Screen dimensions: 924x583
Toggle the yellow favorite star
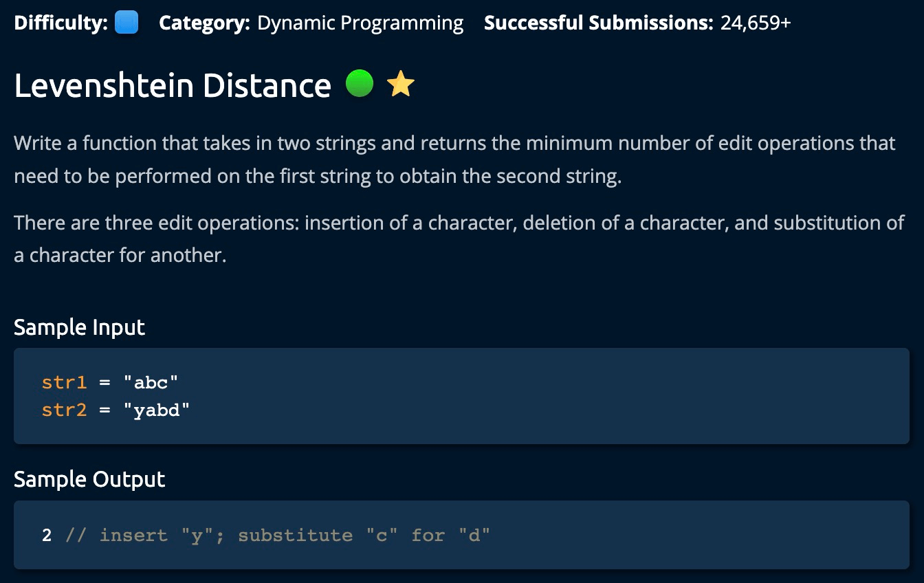point(401,84)
